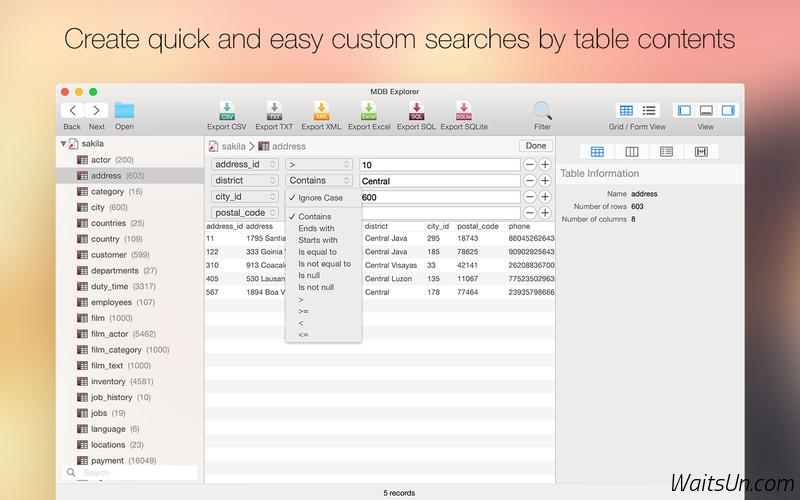Image resolution: width=800 pixels, height=500 pixels.
Task: Select row with address_id 405
Action: 380,279
